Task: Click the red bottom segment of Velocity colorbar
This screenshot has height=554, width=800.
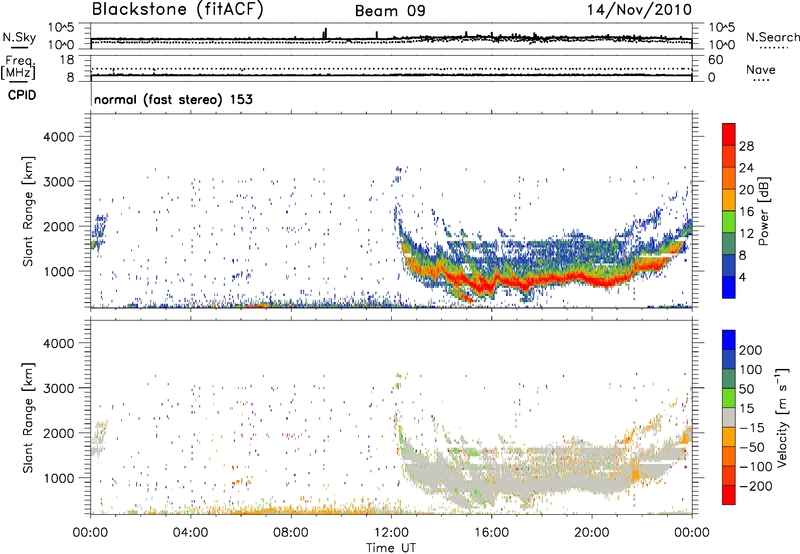Action: 729,495
